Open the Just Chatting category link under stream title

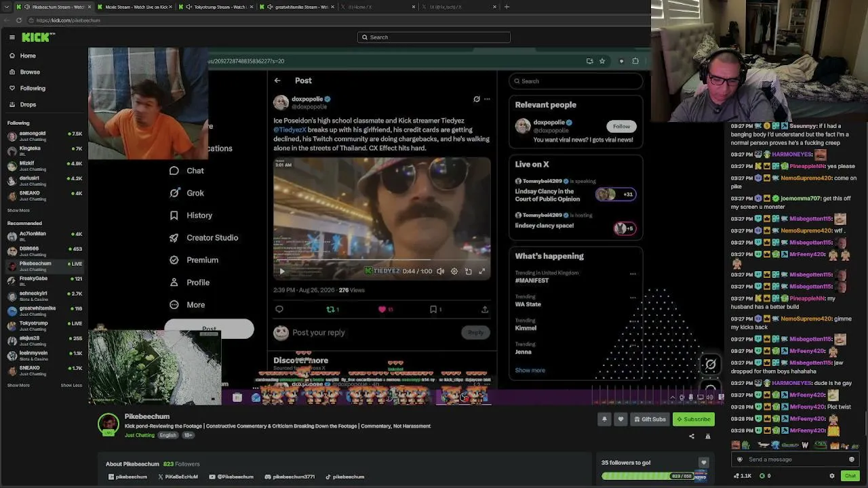click(140, 435)
